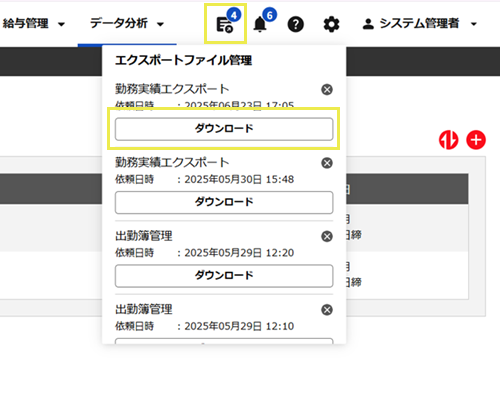This screenshot has height=397, width=500.
Task: Download the 05月30日 15:48 export file
Action: [224, 202]
